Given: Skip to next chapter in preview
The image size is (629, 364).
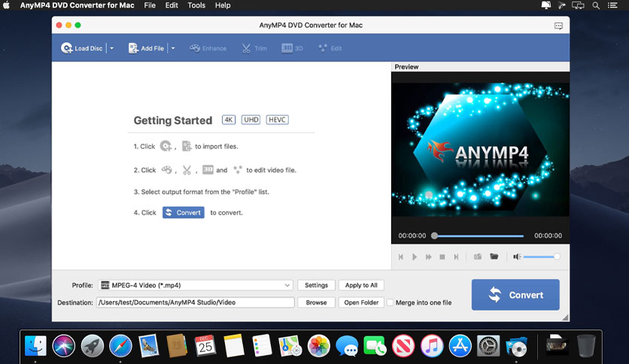Looking at the screenshot, I should click(456, 257).
